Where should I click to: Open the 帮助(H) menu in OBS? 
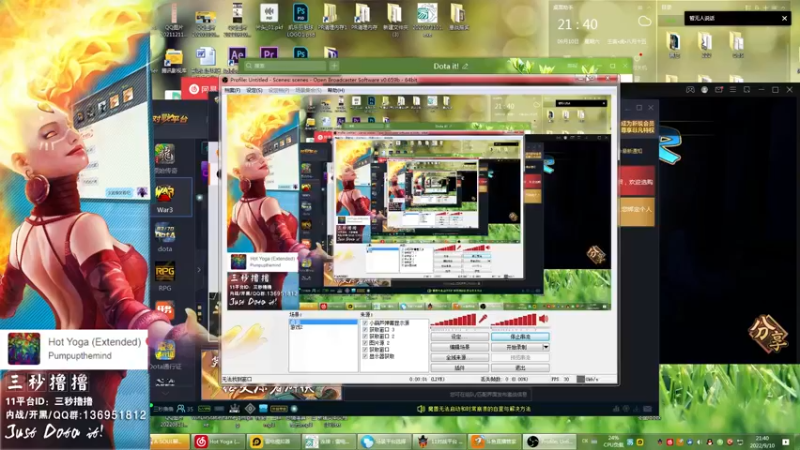click(x=336, y=90)
